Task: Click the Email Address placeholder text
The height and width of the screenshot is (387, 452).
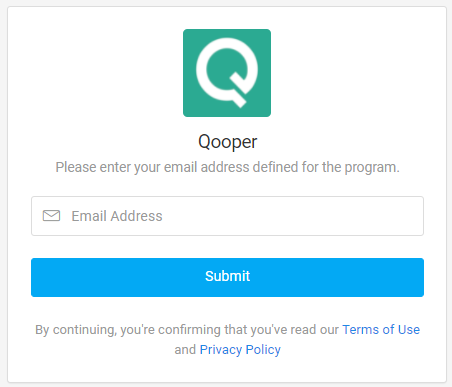Action: 117,216
